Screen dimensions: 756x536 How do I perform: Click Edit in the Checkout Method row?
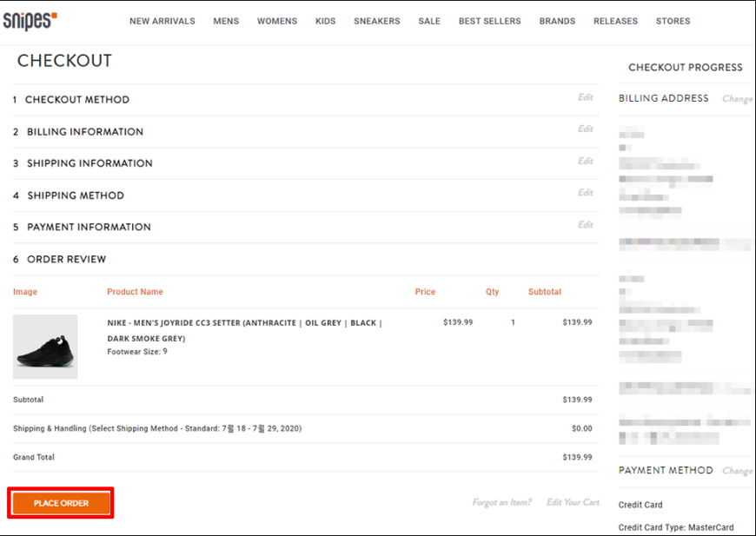pos(586,97)
